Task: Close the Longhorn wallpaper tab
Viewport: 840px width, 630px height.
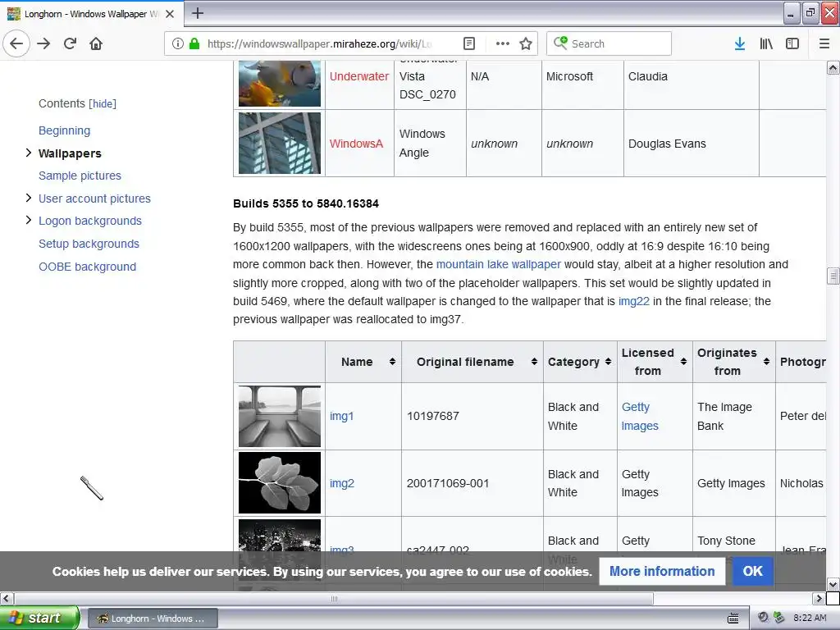Action: (x=170, y=14)
